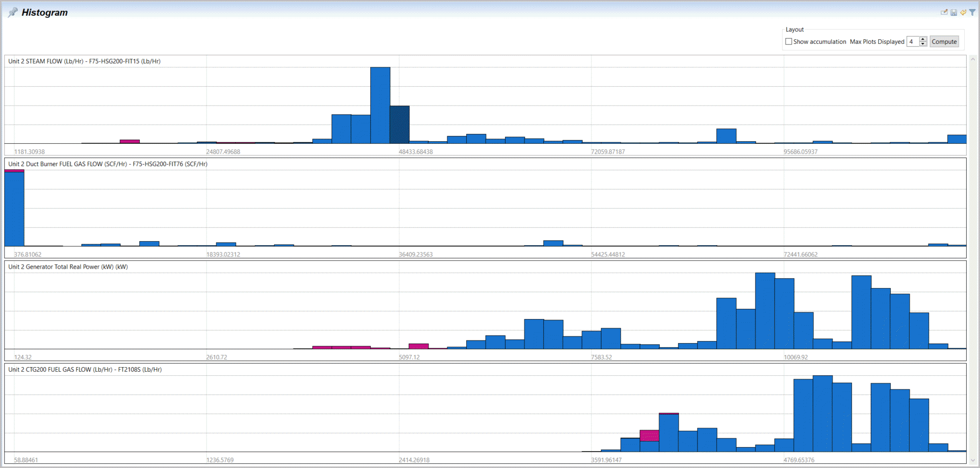Screen dimensions: 980x468
Task: Decrease Max Plots Displayed with down arrow
Action: [x=923, y=44]
